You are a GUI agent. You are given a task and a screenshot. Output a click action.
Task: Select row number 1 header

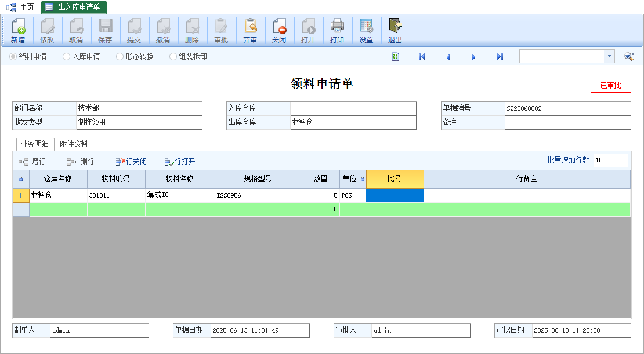coord(21,196)
